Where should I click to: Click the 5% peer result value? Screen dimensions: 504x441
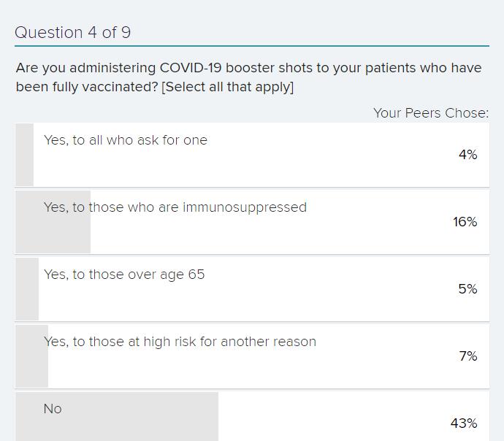point(467,289)
